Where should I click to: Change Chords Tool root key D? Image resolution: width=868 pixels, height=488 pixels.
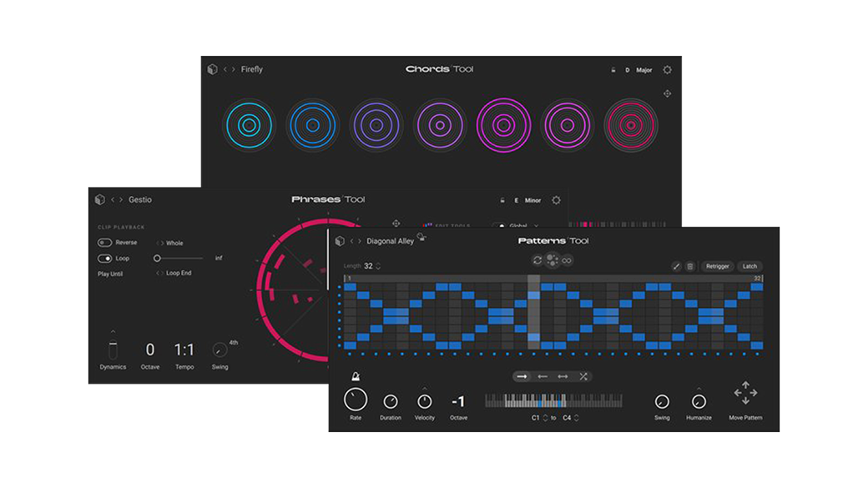point(627,70)
